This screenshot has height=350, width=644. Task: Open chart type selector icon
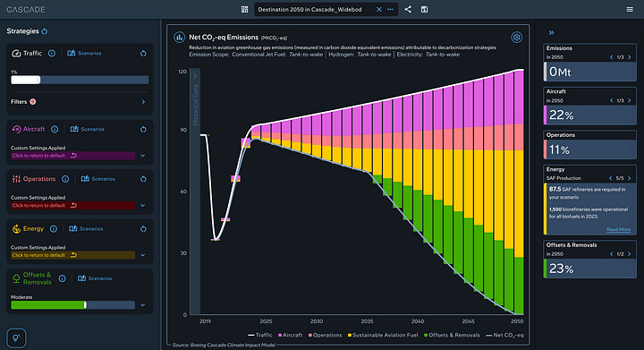point(179,38)
